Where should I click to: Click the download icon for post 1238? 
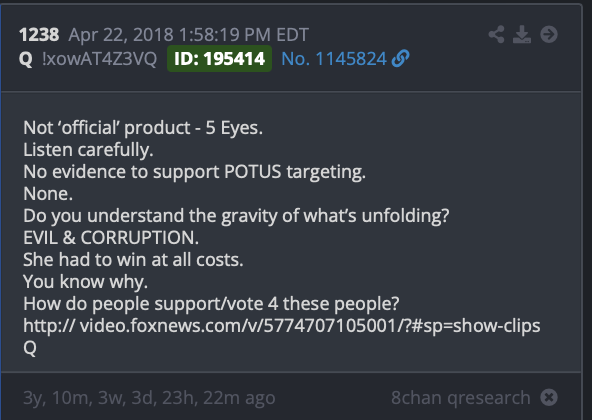coord(522,34)
